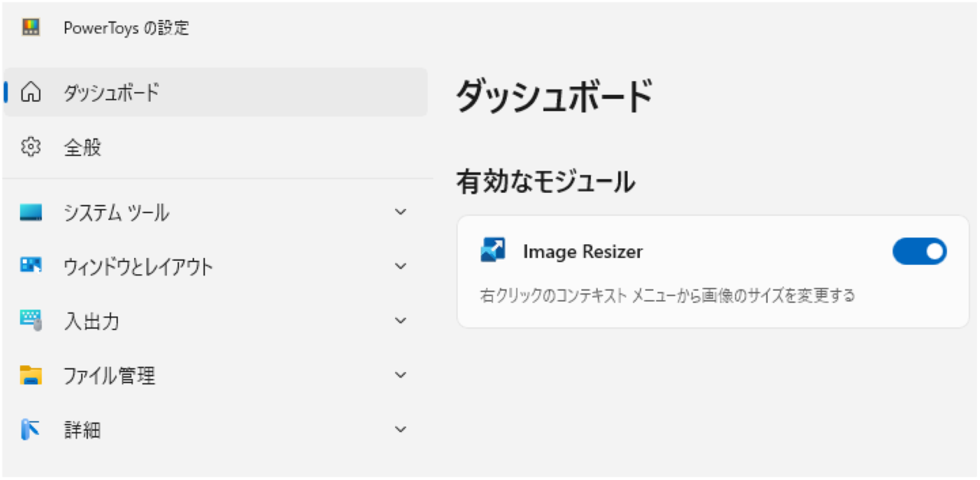The width and height of the screenshot is (980, 480).
Task: Select the 入出力 category label
Action: 92,322
